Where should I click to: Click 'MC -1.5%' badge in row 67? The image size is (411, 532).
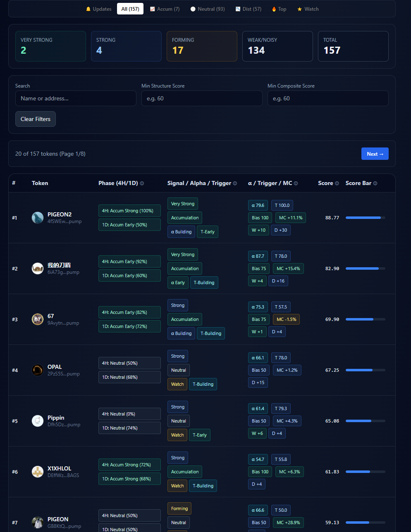pyautogui.click(x=286, y=319)
